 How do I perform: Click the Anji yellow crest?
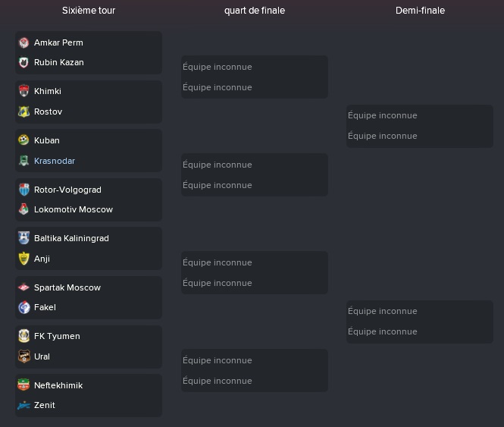click(23, 259)
